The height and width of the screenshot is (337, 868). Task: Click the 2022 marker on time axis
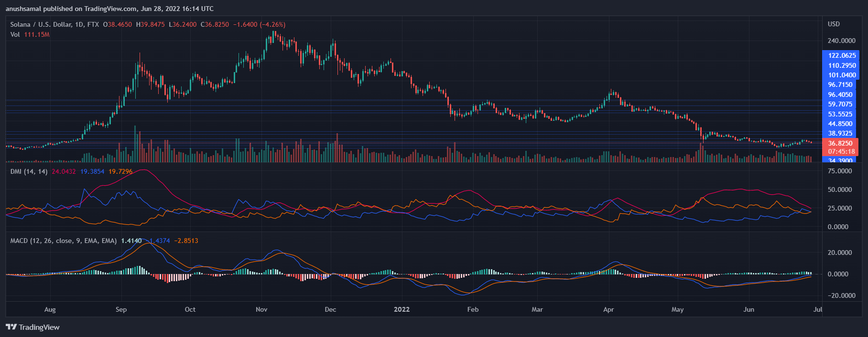[x=401, y=309]
